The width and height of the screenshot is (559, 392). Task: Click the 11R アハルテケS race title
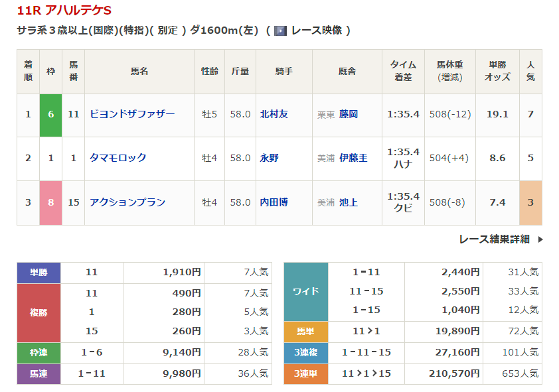pyautogui.click(x=64, y=11)
